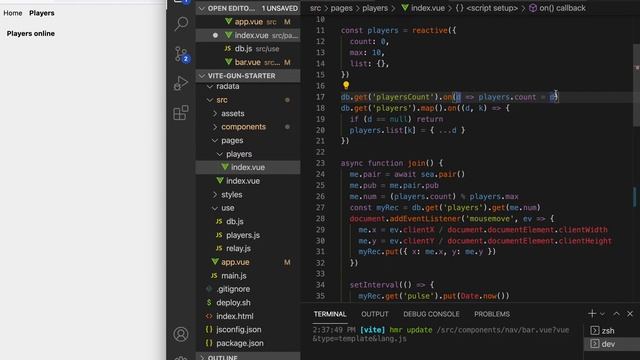The width and height of the screenshot is (640, 360).
Task: Collapse the players folder
Action: click(248, 154)
